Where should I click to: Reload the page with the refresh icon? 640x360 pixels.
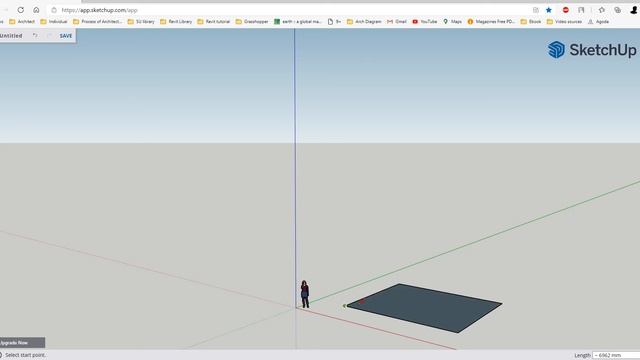(x=20, y=10)
